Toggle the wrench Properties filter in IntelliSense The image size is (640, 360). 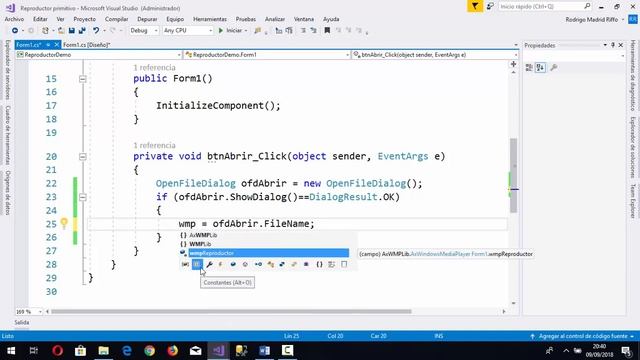point(209,264)
